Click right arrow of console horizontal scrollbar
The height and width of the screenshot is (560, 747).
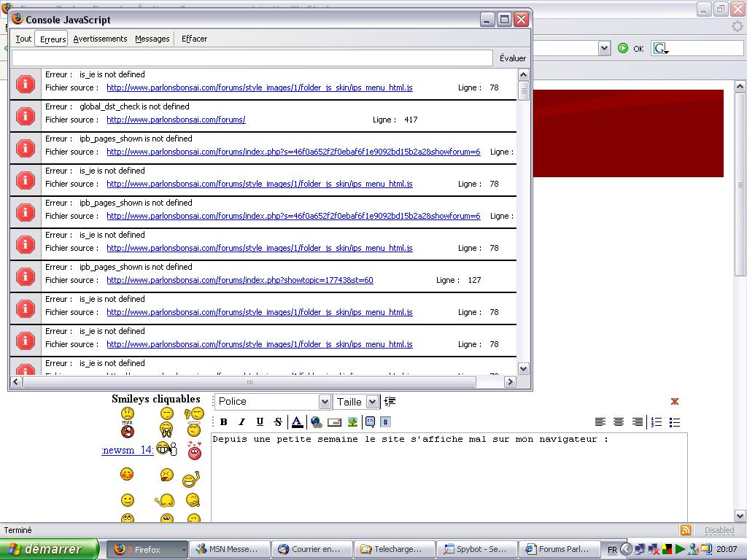510,381
